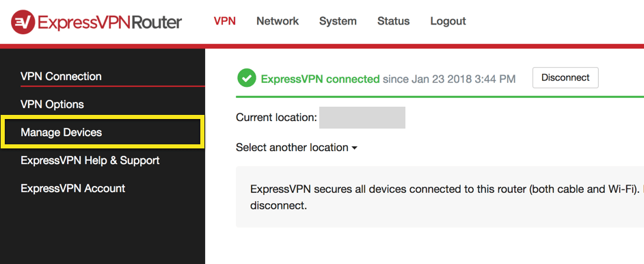The width and height of the screenshot is (644, 264).
Task: Open VPN Options in the sidebar
Action: point(52,104)
